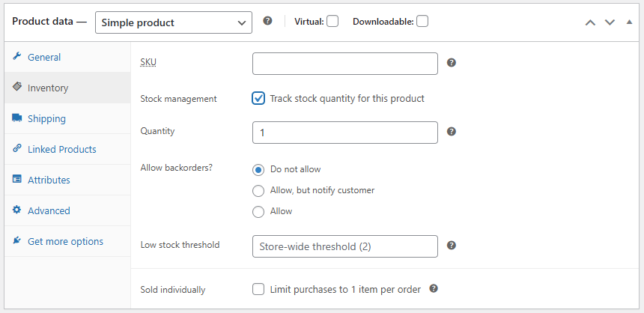Viewport: 644px width, 313px height.
Task: Enable the Virtual checkbox
Action: 332,22
